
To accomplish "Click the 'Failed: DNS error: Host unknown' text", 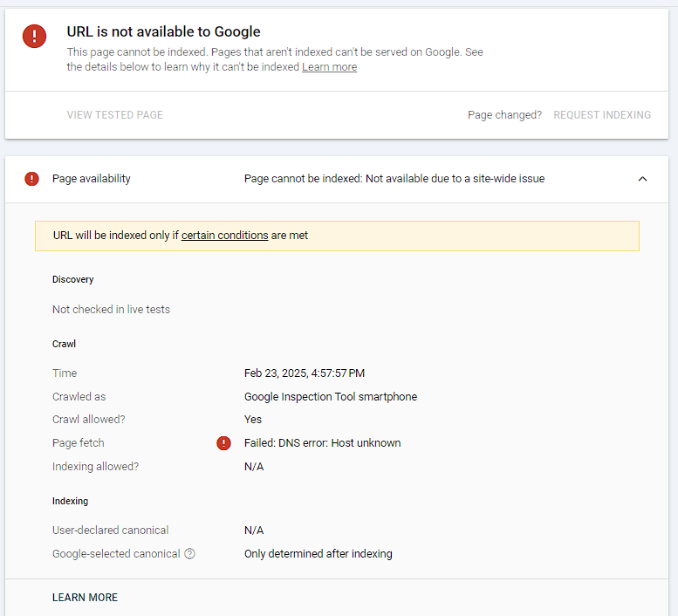I will click(322, 443).
